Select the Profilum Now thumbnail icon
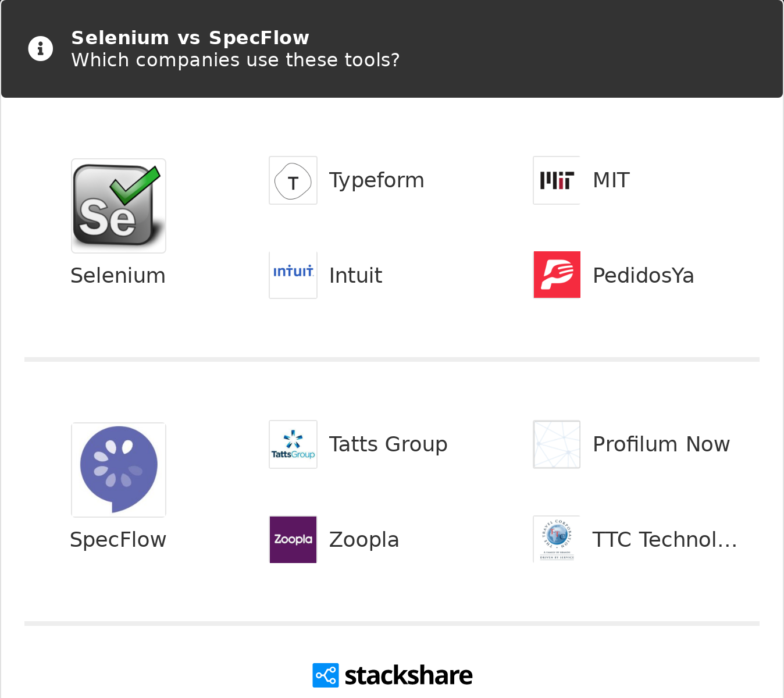 [557, 444]
